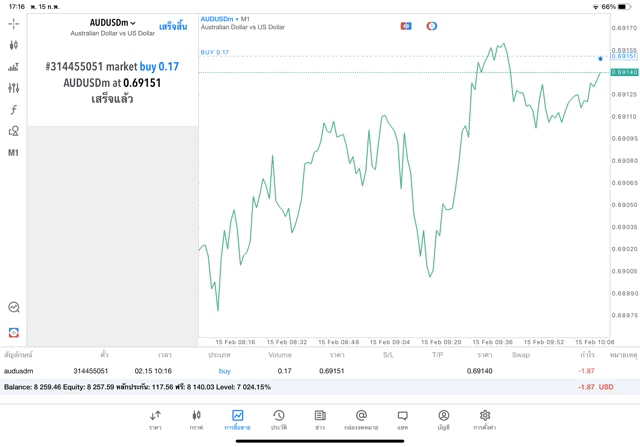This screenshot has height=447, width=640.
Task: Open chart settings sliders icon
Action: pyautogui.click(x=14, y=88)
